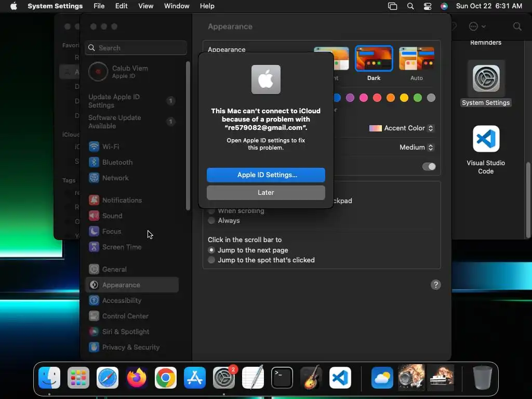The height and width of the screenshot is (399, 532).
Task: Open the View menu
Action: pyautogui.click(x=145, y=6)
